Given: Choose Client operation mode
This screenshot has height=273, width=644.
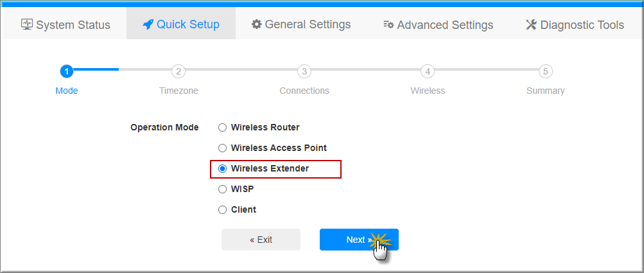Looking at the screenshot, I should [223, 209].
